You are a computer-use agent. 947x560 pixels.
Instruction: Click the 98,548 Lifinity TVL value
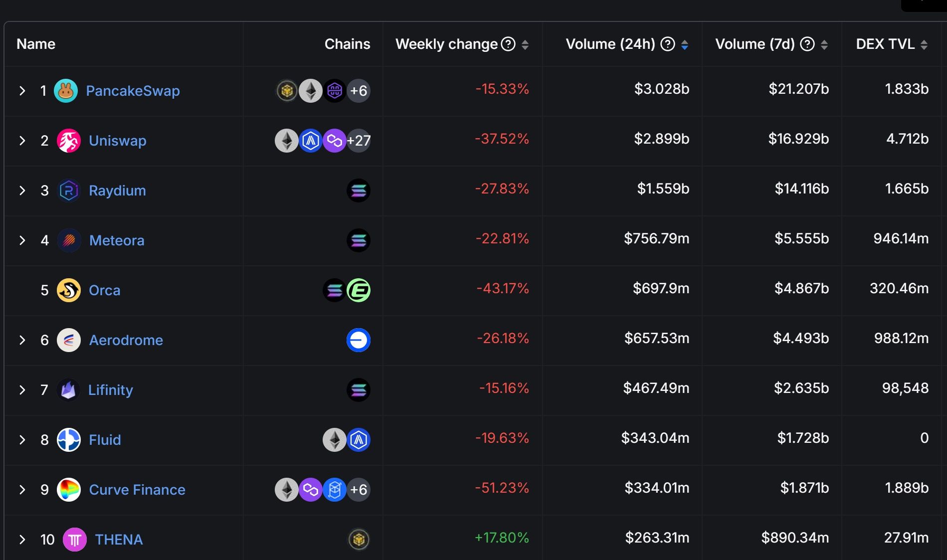click(905, 388)
